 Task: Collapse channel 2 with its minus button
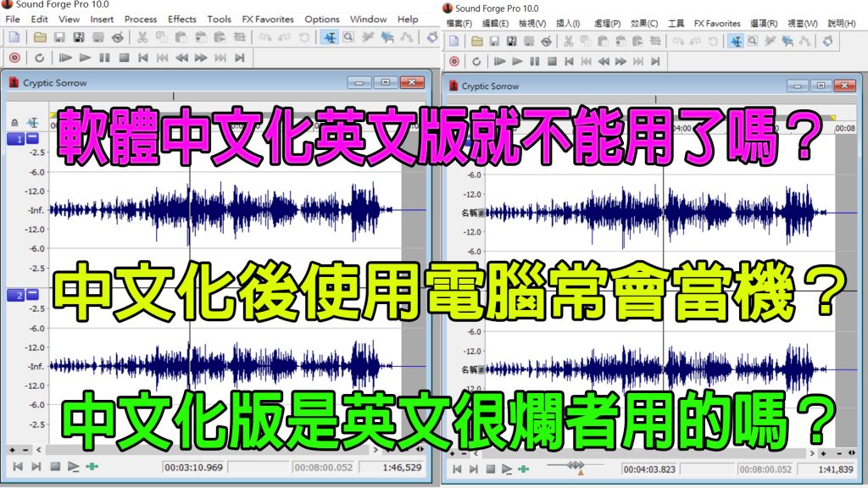point(33,295)
